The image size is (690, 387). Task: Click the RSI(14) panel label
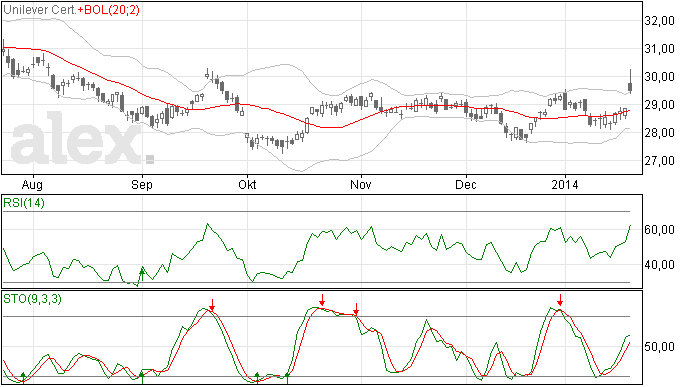pyautogui.click(x=24, y=203)
